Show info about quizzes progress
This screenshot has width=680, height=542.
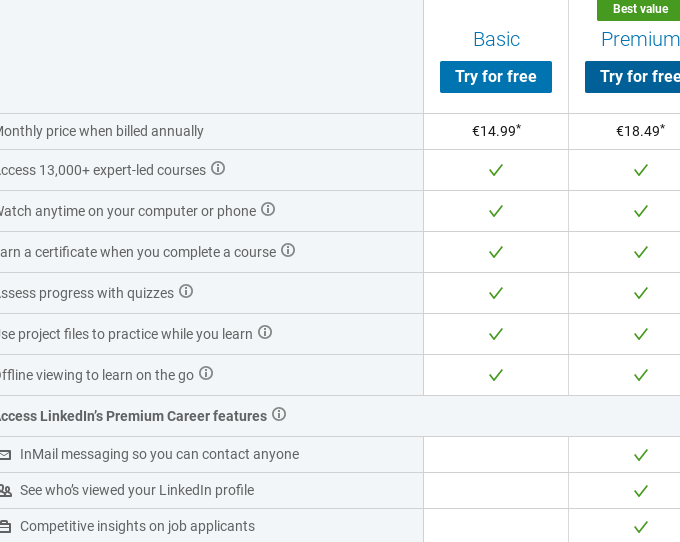click(186, 292)
